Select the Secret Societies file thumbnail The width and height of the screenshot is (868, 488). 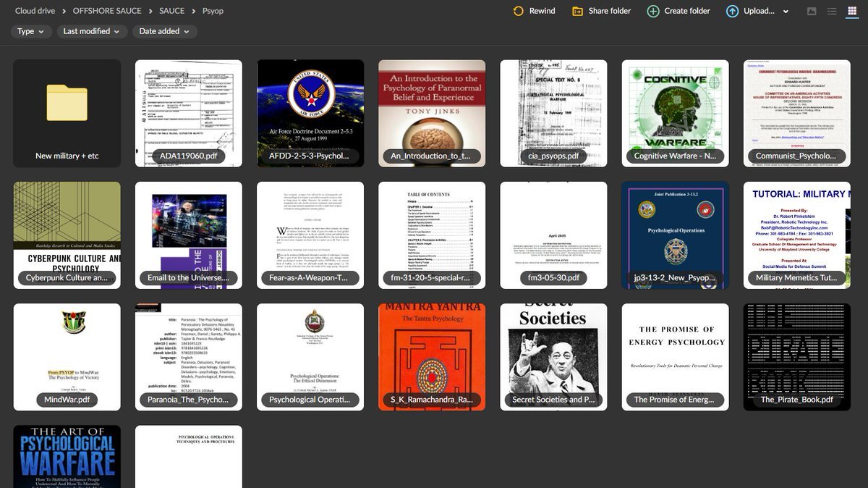pyautogui.click(x=553, y=357)
